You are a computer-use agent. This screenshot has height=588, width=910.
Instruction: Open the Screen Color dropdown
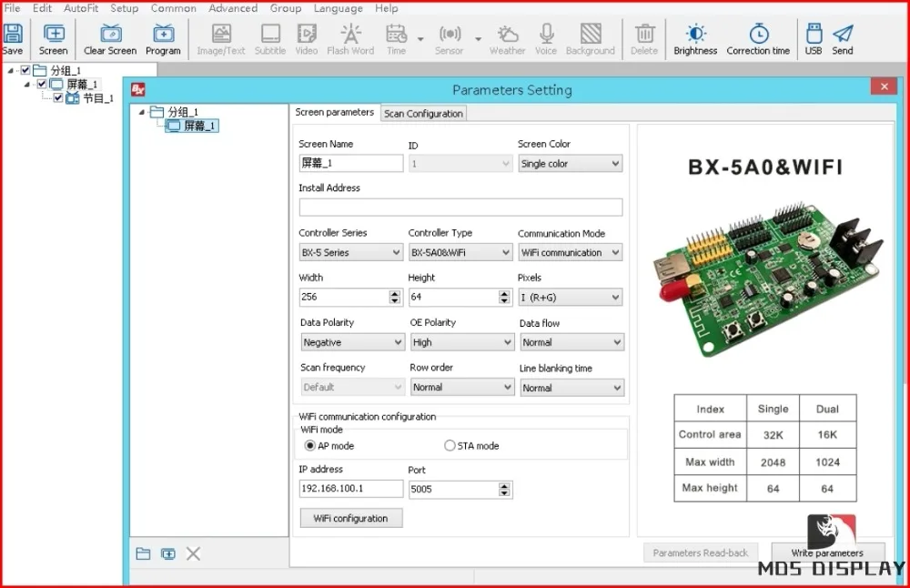click(x=570, y=164)
